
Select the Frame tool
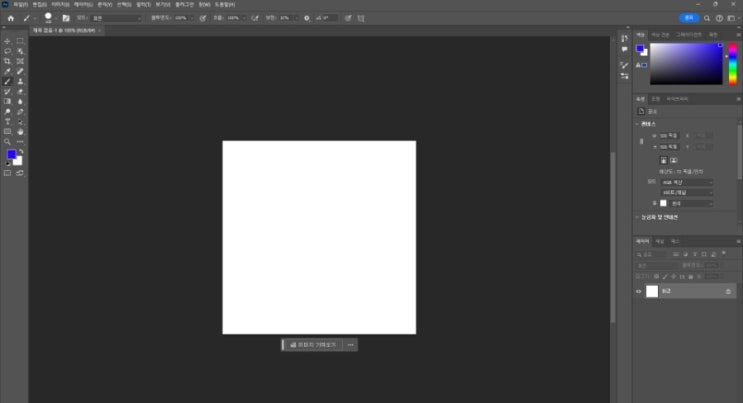tap(20, 61)
